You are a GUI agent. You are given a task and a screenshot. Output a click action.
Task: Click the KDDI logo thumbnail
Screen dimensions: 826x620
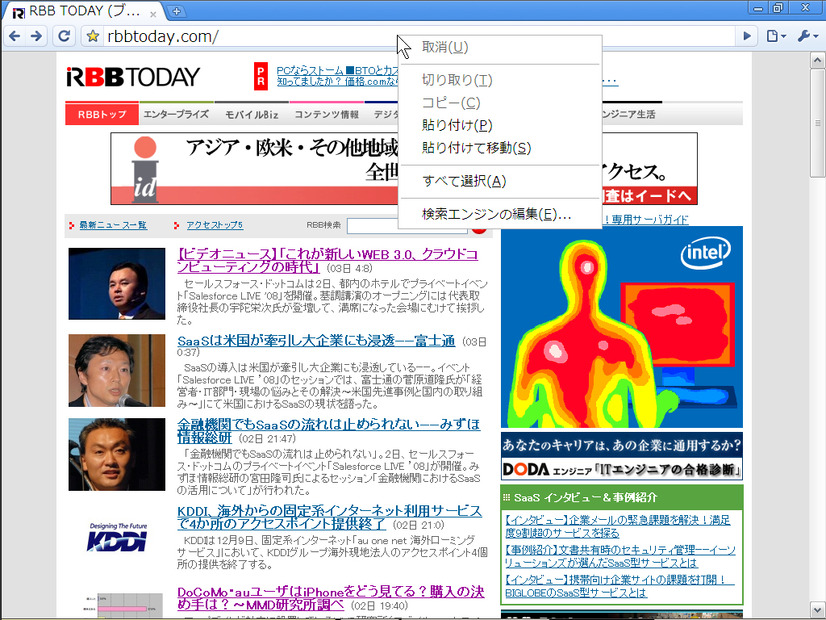117,537
